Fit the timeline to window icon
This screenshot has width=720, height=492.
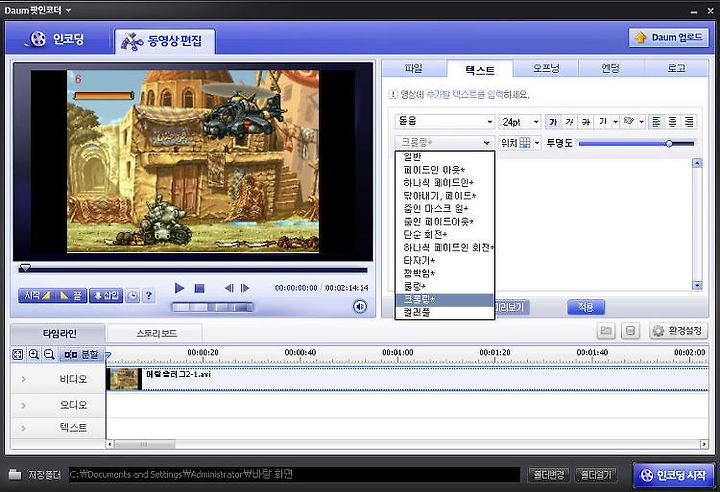(x=18, y=355)
